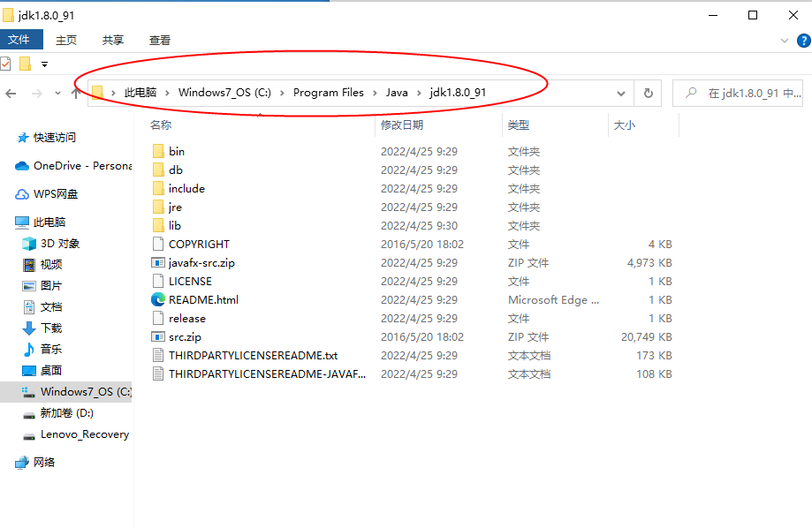
Task: Expand the chevron after 此电脑 in breadcrumb
Action: [x=167, y=94]
